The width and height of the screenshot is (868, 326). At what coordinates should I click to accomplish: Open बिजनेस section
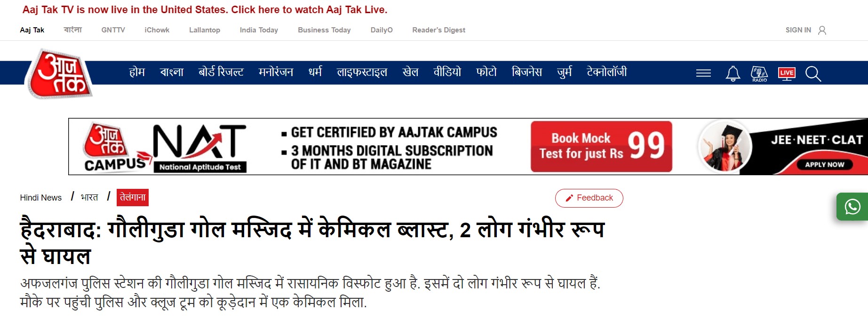pyautogui.click(x=527, y=72)
